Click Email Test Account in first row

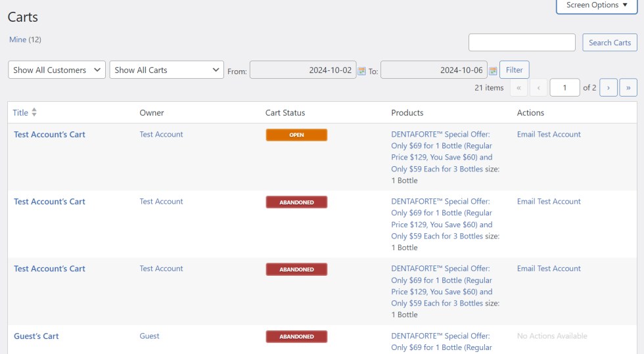pyautogui.click(x=549, y=135)
